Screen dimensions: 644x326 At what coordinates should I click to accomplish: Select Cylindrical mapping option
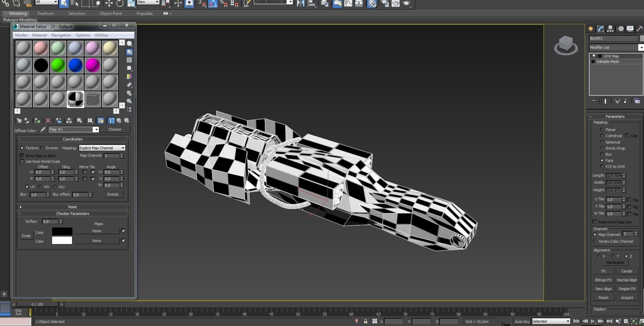pyautogui.click(x=601, y=136)
